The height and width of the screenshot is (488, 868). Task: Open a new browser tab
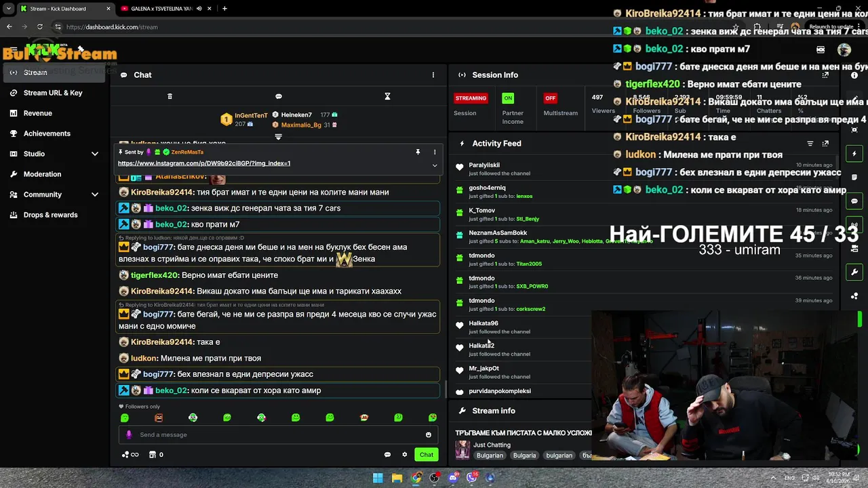click(x=224, y=9)
